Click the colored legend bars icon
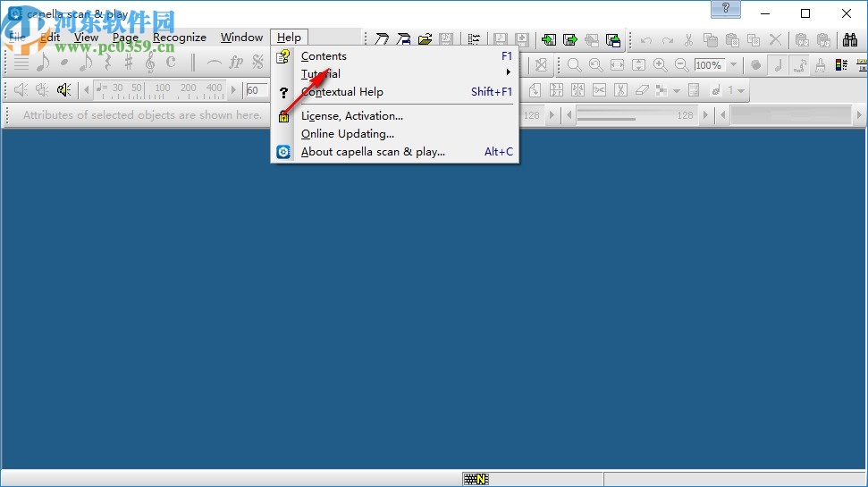 pyautogui.click(x=841, y=64)
